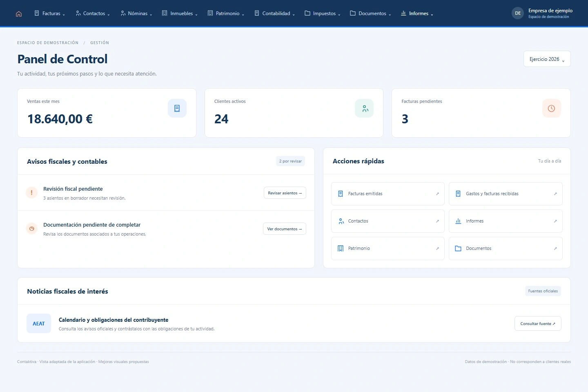Click the arrow icon on Gastos y facturas recibidas tile
The width and height of the screenshot is (588, 392).
(x=555, y=194)
